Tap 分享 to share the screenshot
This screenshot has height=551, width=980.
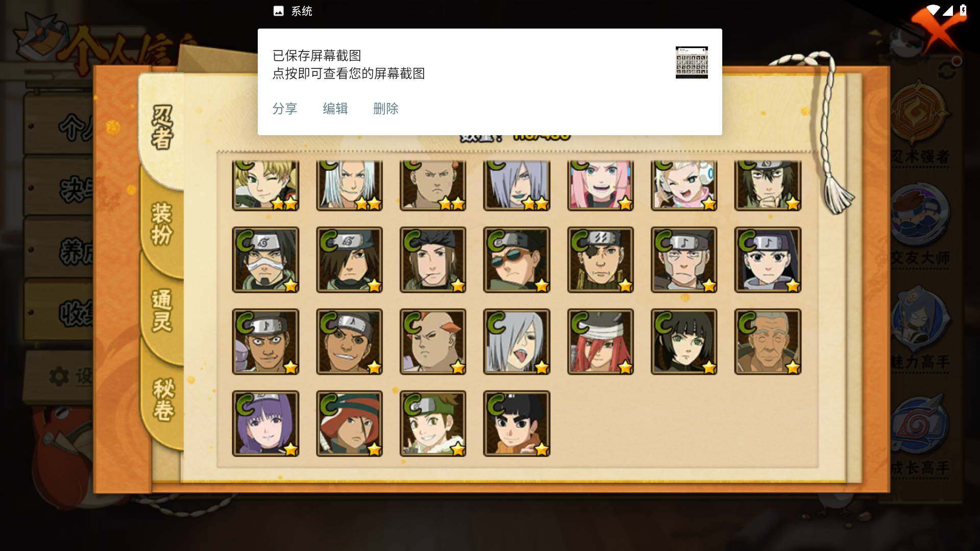click(285, 109)
